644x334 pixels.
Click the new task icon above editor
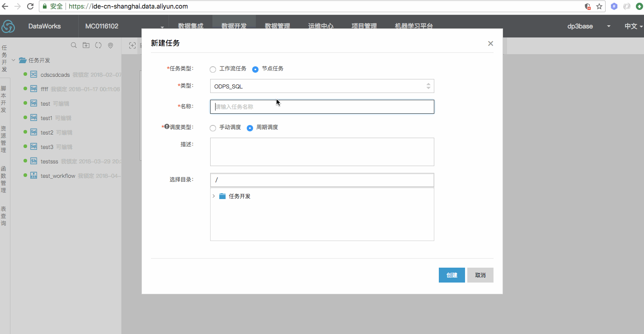[132, 45]
